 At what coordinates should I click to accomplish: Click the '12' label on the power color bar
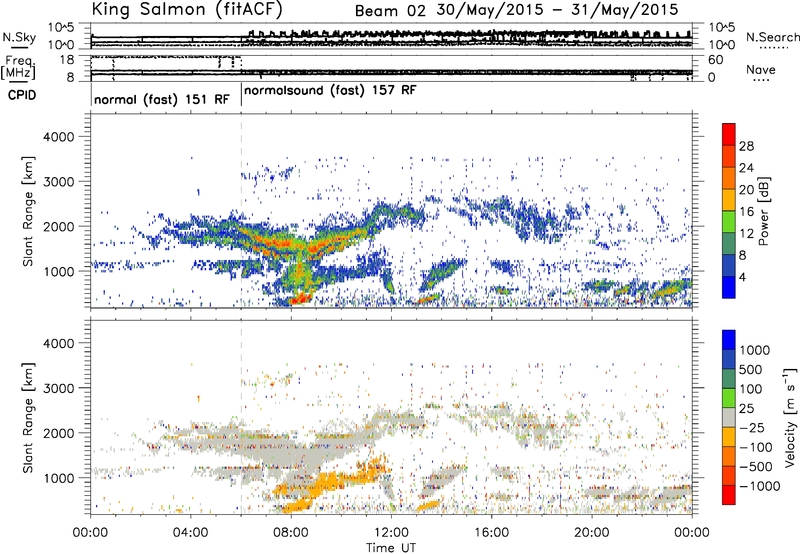click(x=746, y=234)
